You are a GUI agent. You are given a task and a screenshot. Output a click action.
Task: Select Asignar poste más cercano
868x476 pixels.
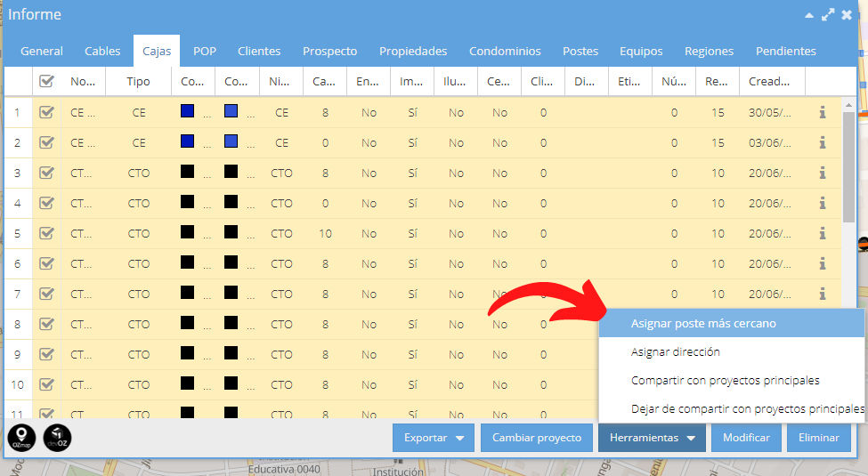click(731, 323)
